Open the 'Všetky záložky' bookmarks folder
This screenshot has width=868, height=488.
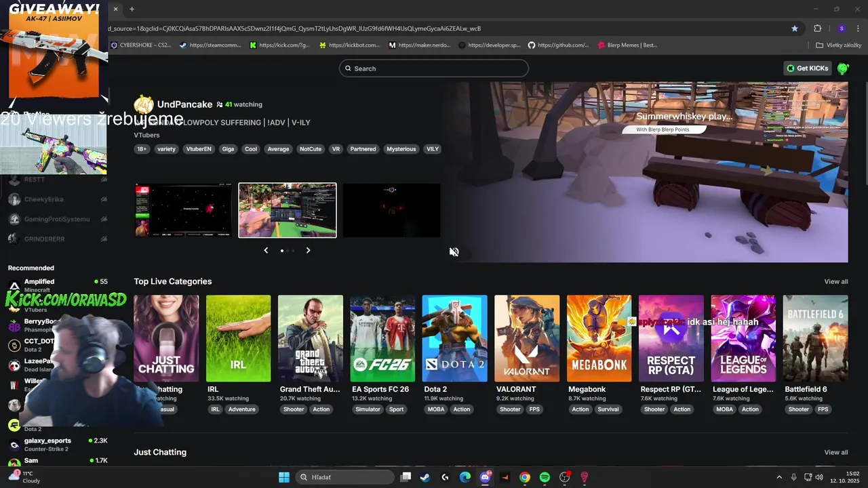(x=838, y=45)
